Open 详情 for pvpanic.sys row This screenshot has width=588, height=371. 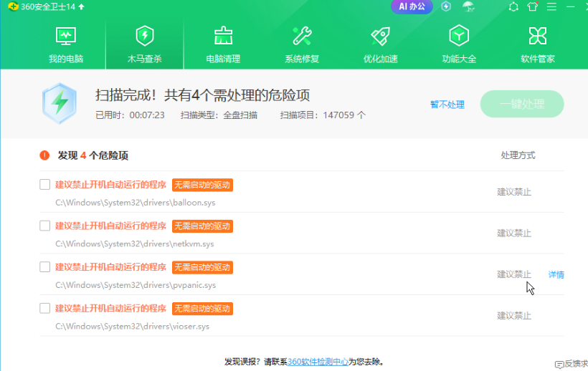click(x=556, y=274)
